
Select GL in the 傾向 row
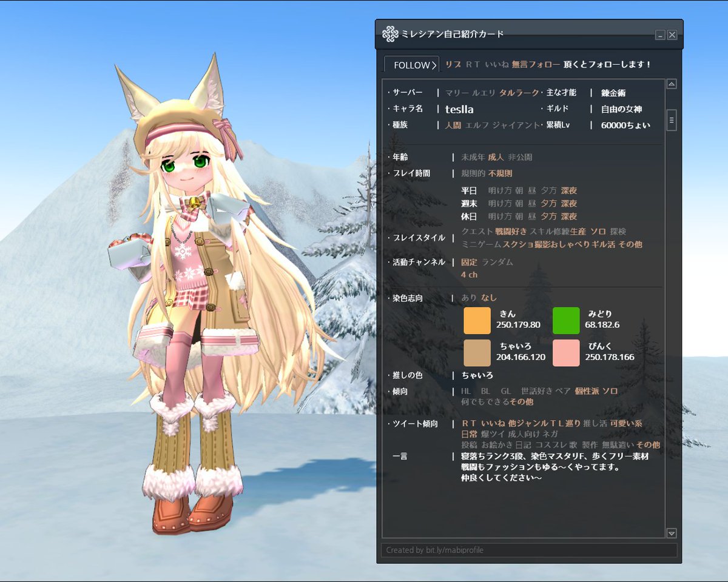coord(506,392)
